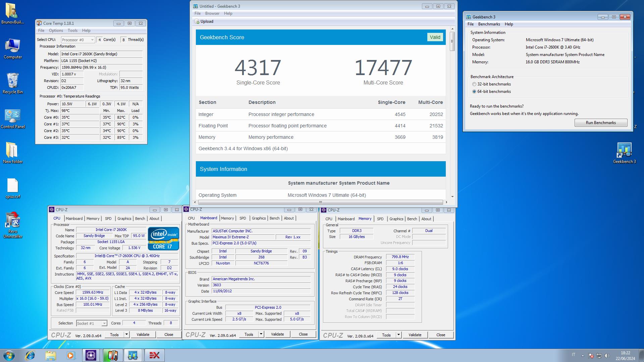The height and width of the screenshot is (362, 644).
Task: Open File menu in Geekbench 3 window
Action: pyautogui.click(x=471, y=24)
